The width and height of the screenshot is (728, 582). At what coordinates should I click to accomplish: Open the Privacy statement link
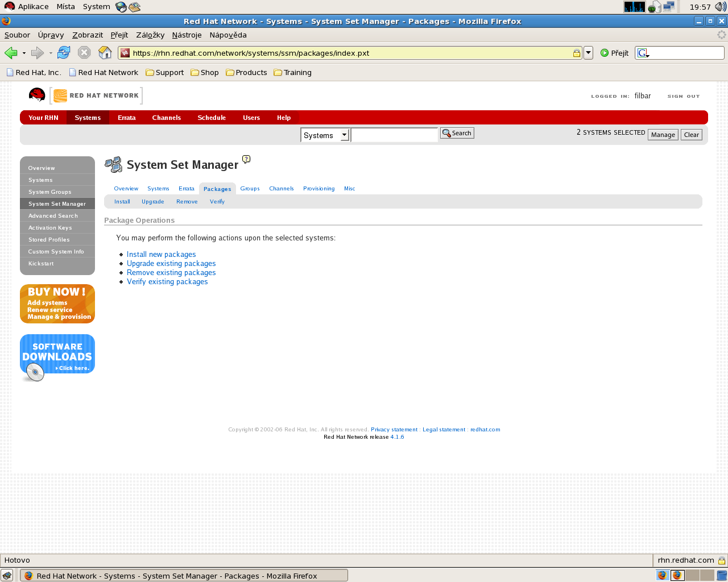(394, 430)
